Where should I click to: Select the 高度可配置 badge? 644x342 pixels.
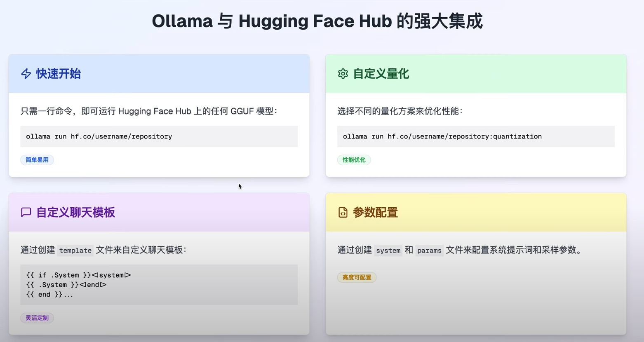(x=357, y=277)
